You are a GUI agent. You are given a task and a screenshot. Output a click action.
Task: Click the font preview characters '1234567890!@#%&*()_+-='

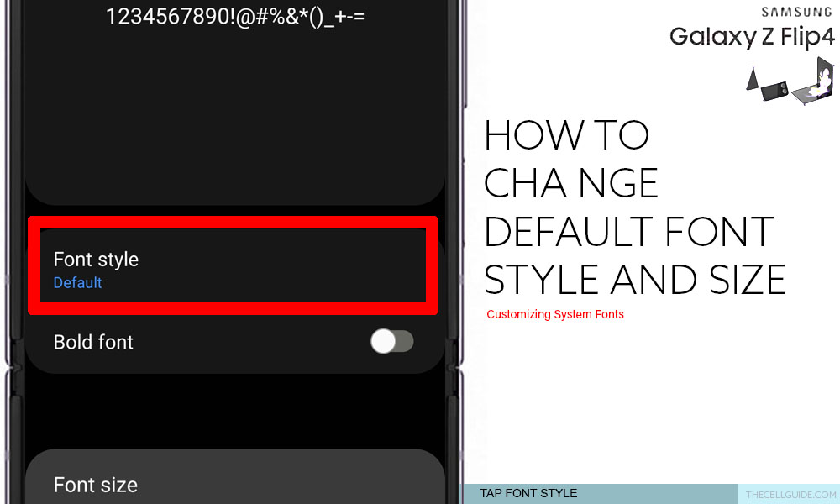pos(235,16)
